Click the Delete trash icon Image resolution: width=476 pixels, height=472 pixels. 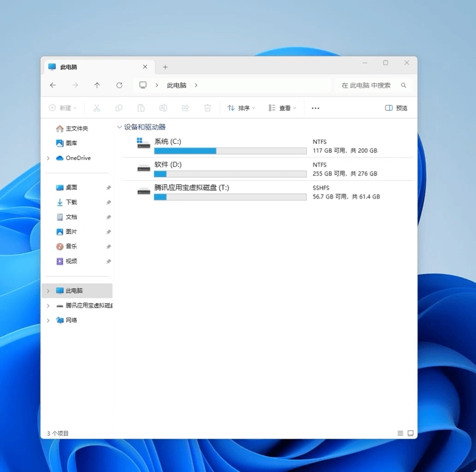pos(207,108)
